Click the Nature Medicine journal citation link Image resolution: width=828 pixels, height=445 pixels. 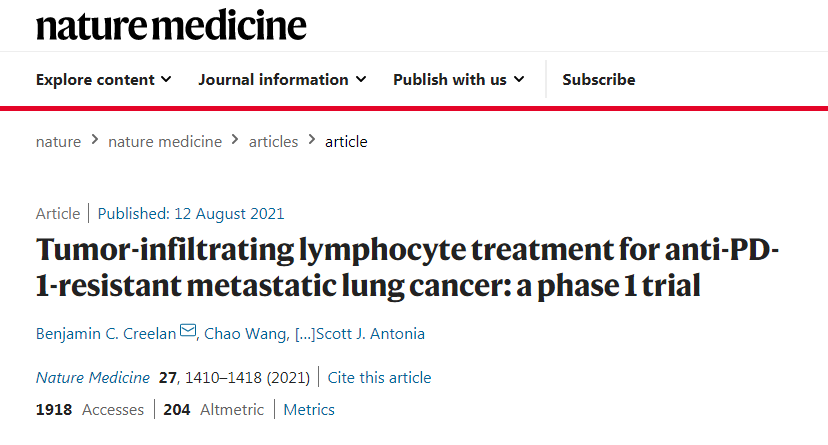tap(93, 377)
